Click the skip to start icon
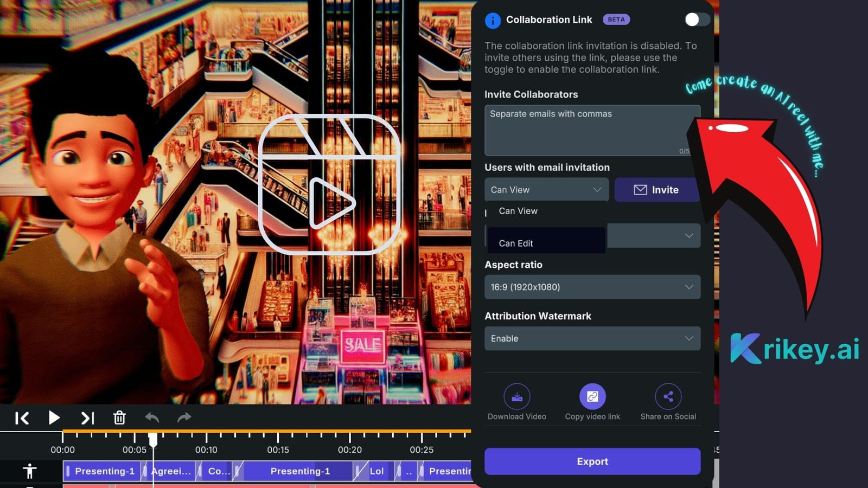The width and height of the screenshot is (868, 488). (x=22, y=418)
